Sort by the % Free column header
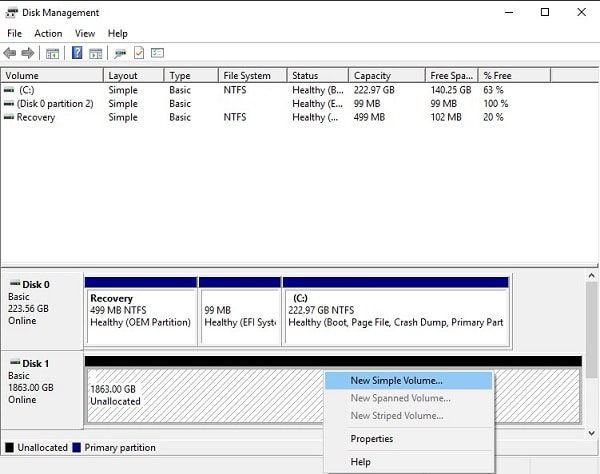Viewport: 600px width, 474px height. 515,75
